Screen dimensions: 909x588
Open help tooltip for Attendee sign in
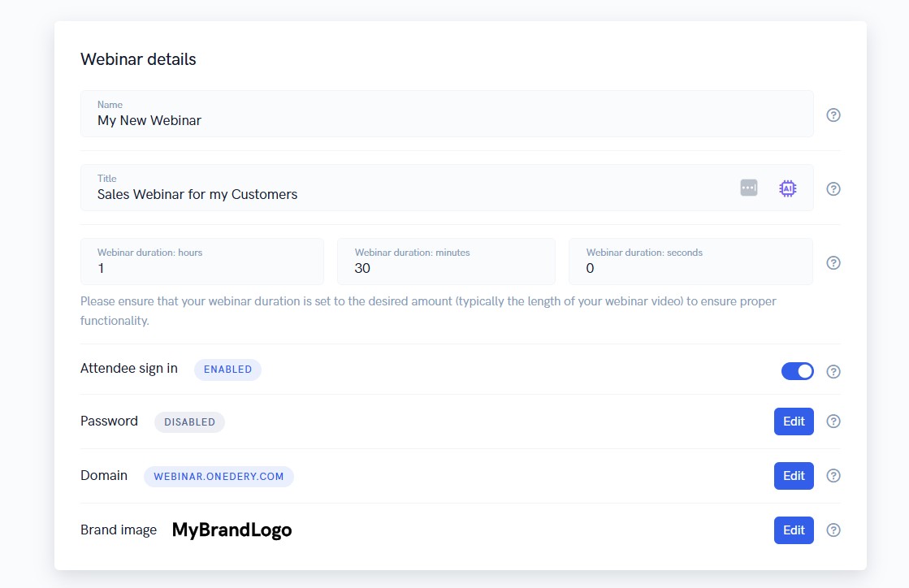pos(833,371)
